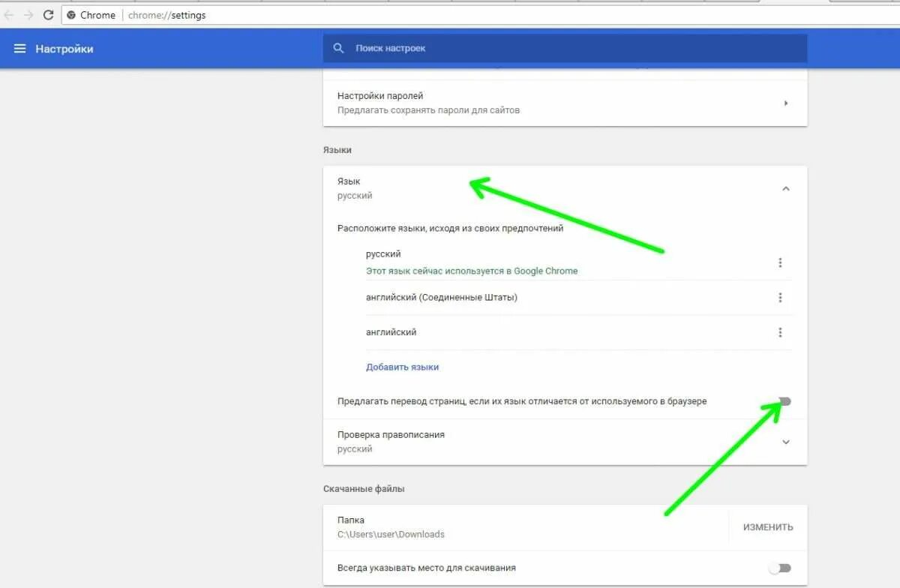900x588 pixels.
Task: Select английский (Соединенные Штаты) language text
Action: [442, 297]
